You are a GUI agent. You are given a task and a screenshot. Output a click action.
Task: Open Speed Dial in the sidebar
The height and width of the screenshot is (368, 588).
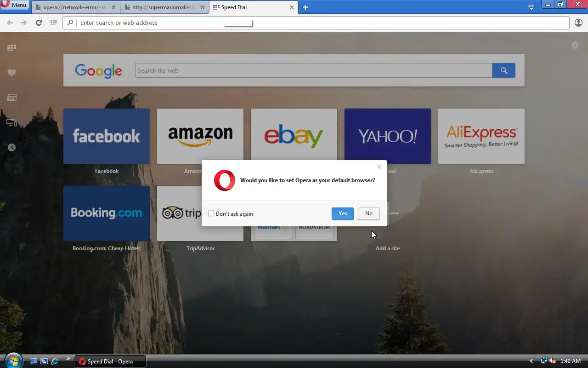point(11,48)
